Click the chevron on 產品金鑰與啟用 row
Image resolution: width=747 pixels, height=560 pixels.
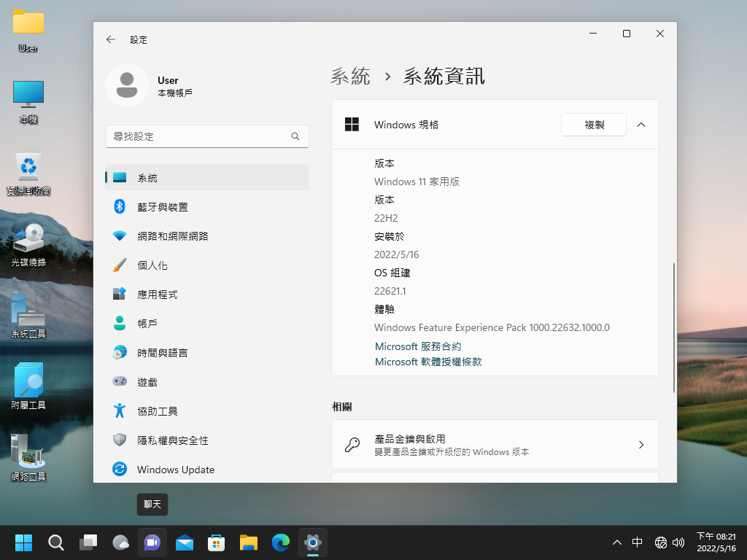[x=641, y=445]
